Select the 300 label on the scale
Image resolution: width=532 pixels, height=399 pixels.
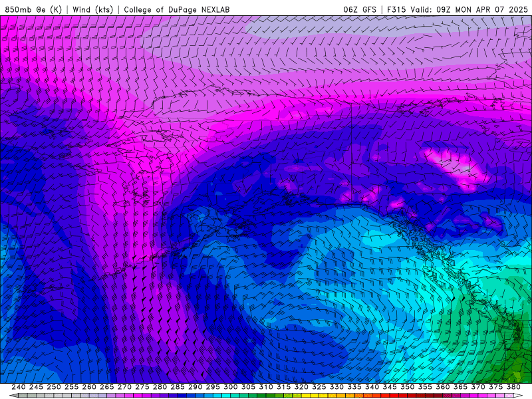(230, 387)
